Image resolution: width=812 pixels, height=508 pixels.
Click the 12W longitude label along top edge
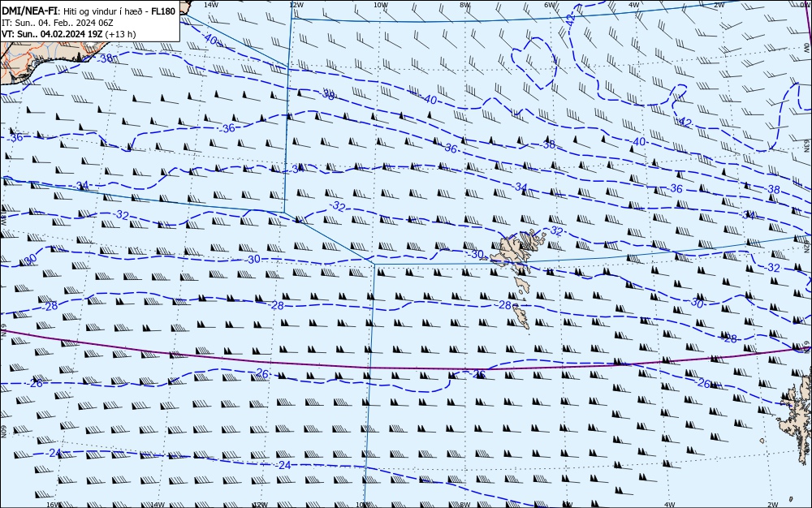(x=296, y=5)
